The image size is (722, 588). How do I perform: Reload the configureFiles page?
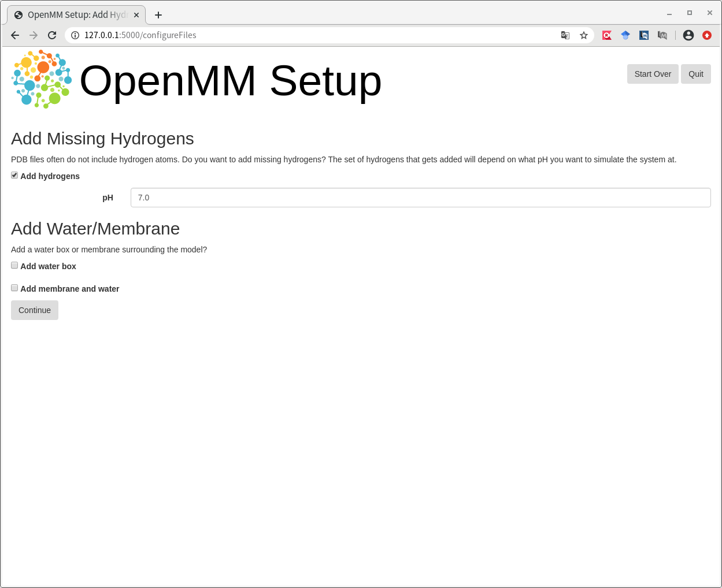52,35
